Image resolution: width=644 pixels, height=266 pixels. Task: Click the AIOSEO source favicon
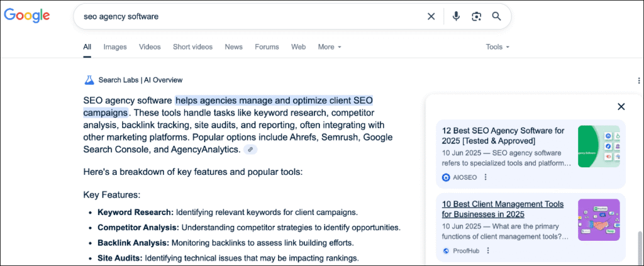446,177
